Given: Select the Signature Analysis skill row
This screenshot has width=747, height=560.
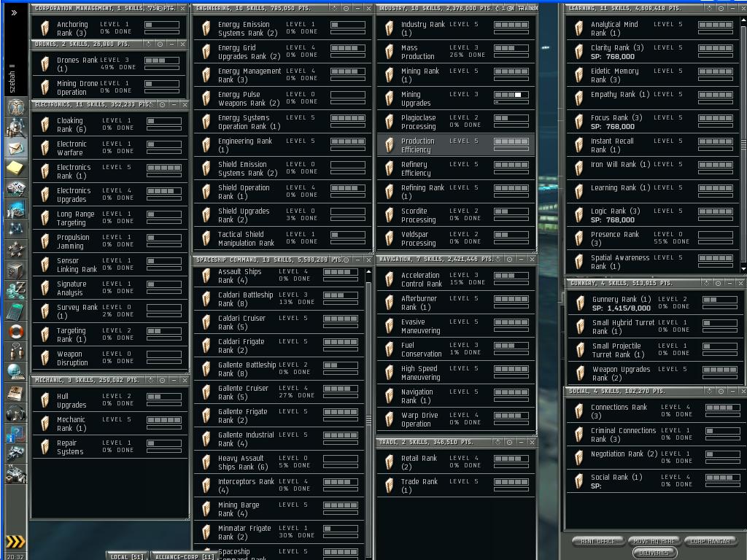Looking at the screenshot, I should [x=109, y=287].
